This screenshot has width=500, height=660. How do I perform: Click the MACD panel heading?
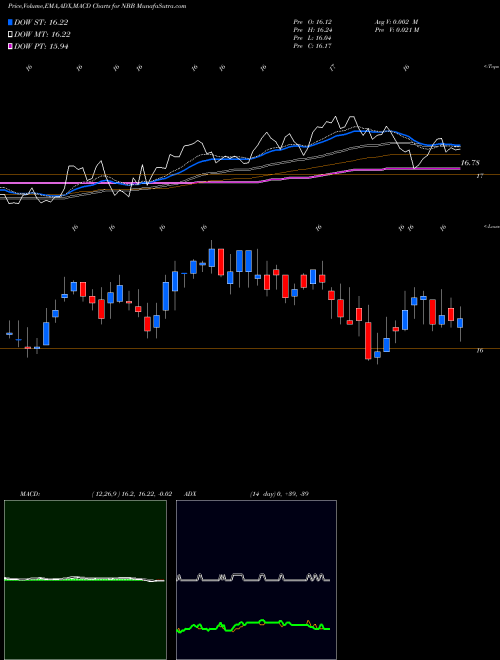[30, 494]
